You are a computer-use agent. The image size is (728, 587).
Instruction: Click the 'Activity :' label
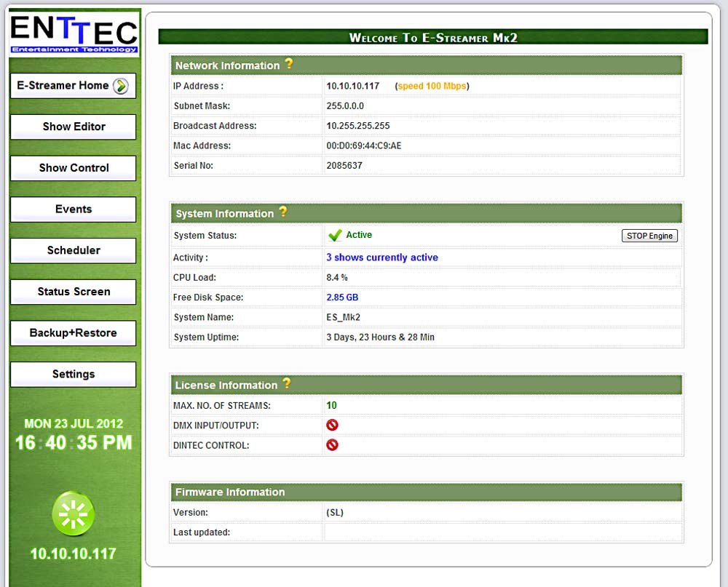tap(190, 257)
